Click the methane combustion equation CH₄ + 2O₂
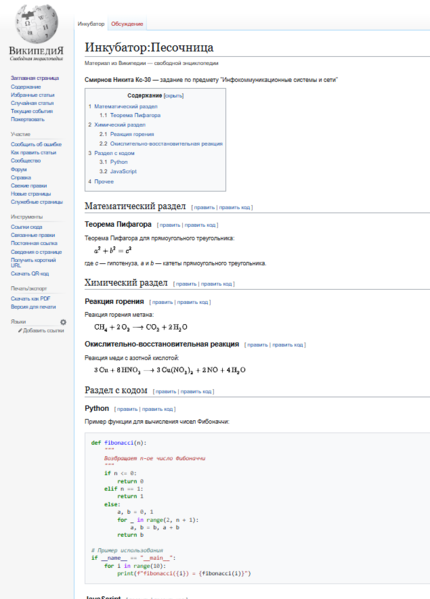Viewport: 430px width, 599px height. pos(141,327)
